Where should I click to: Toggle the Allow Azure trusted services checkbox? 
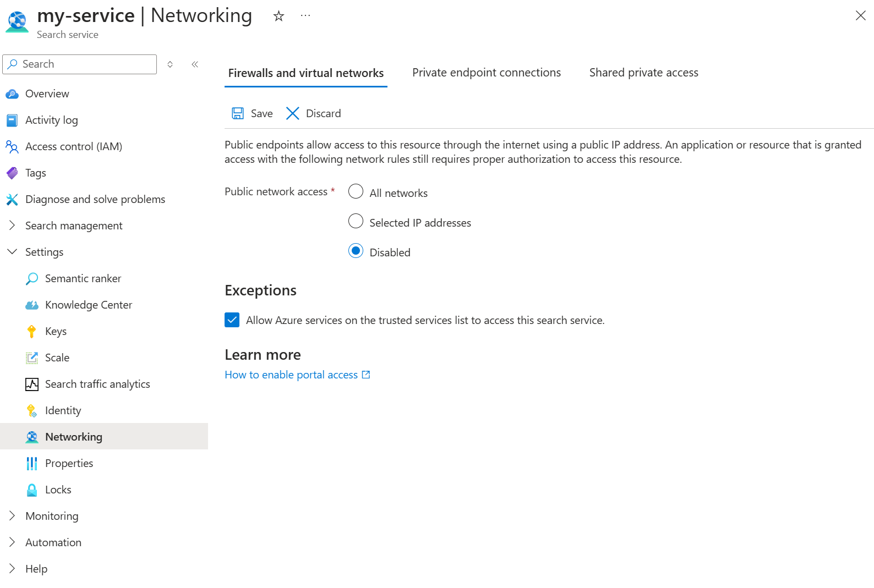point(232,320)
